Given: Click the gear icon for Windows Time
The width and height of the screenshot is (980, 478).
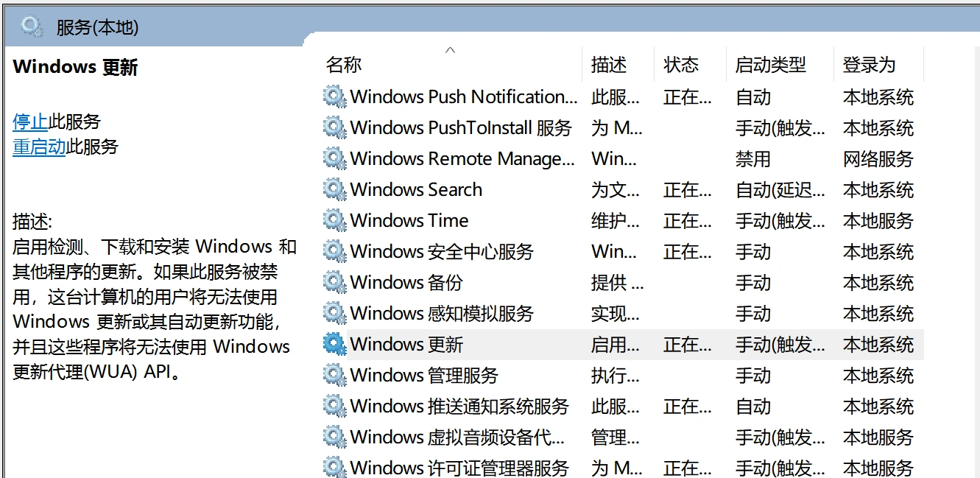Looking at the screenshot, I should [x=334, y=220].
